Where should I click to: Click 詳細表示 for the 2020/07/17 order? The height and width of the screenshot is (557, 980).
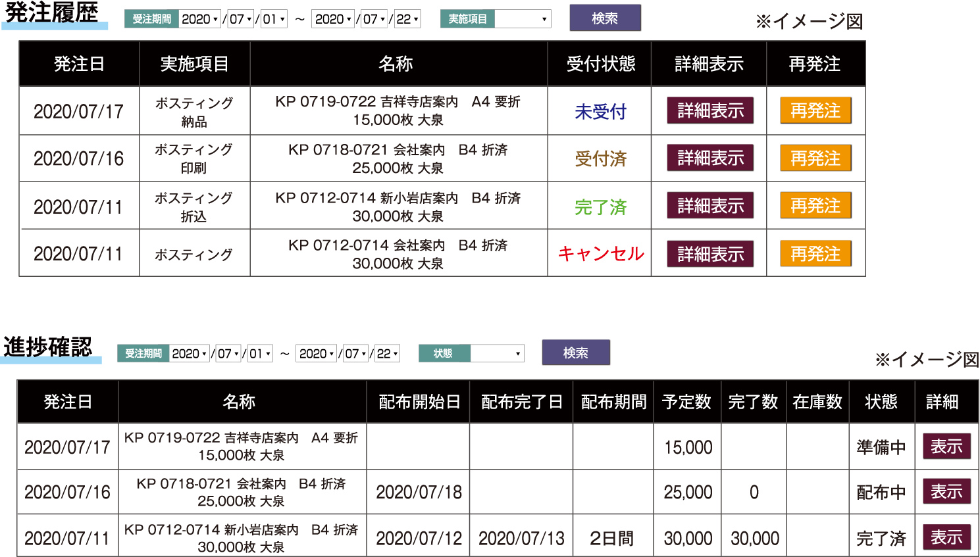710,110
